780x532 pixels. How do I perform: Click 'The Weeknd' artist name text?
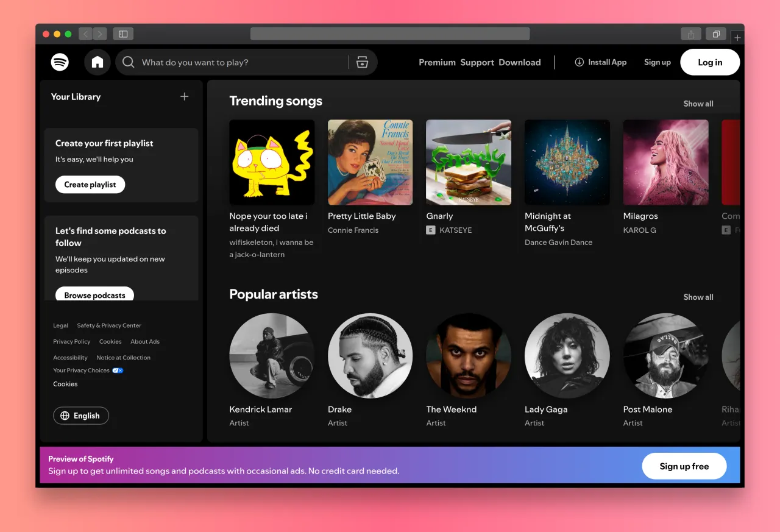tap(452, 410)
